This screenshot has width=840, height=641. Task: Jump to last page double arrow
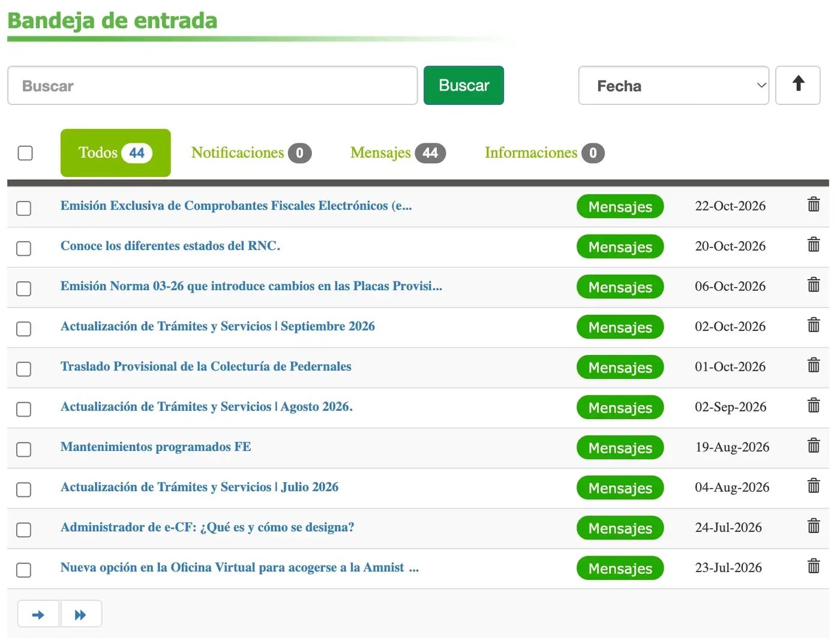[80, 614]
